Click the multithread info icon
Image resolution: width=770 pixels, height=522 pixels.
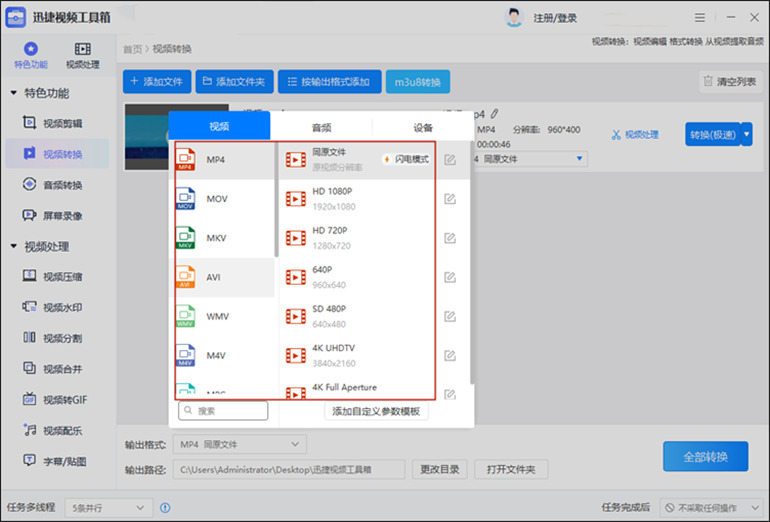point(165,507)
